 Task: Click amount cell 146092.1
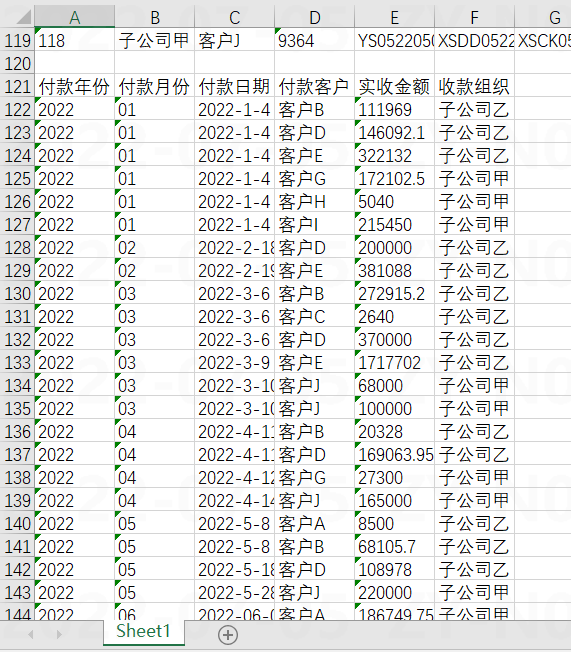394,133
